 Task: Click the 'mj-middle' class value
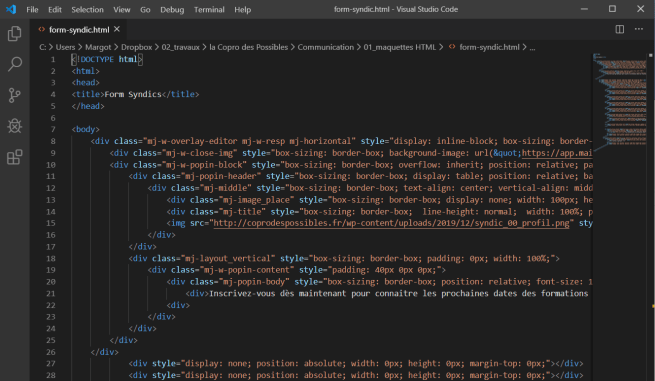(226, 188)
